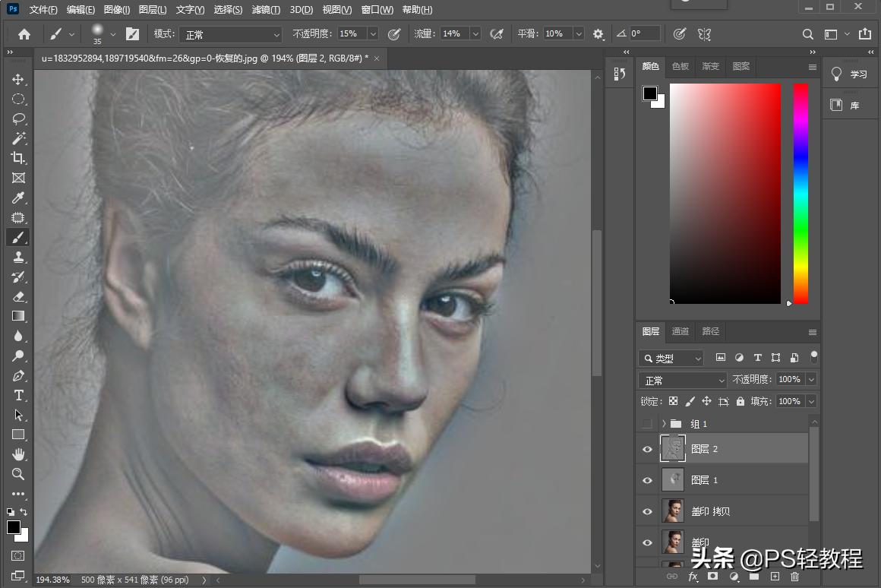Select the Eyedropper tool
Image resolution: width=881 pixels, height=588 pixels.
pos(18,198)
